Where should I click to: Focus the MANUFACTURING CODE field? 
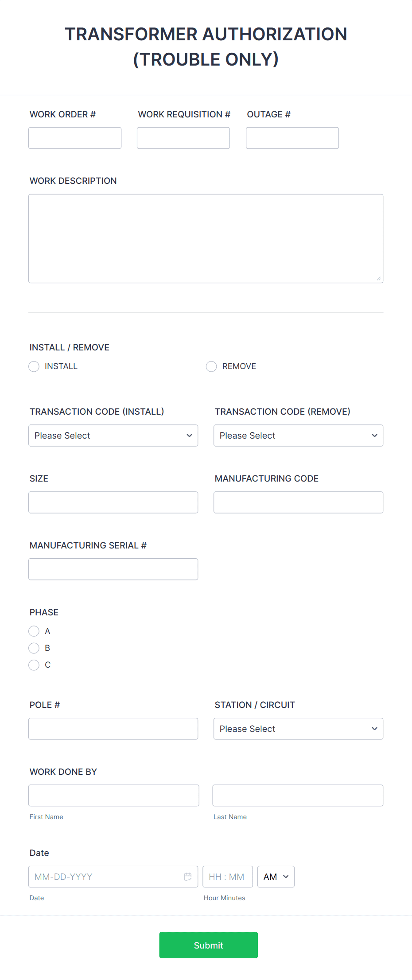point(298,502)
